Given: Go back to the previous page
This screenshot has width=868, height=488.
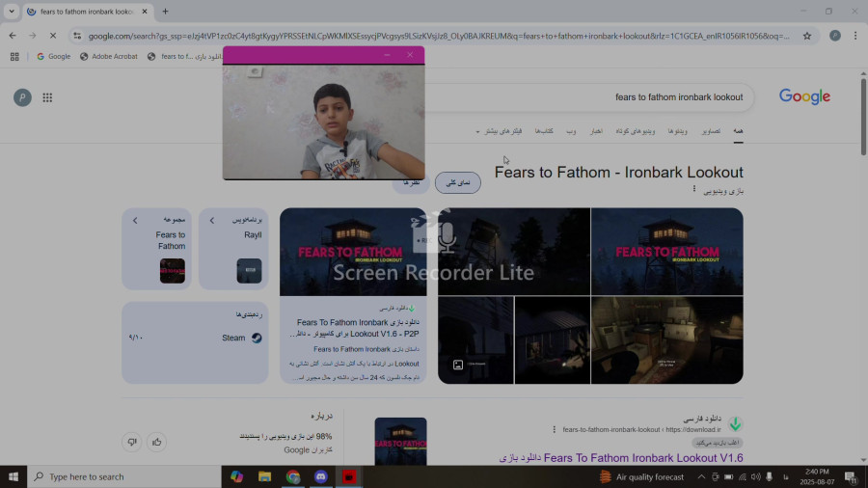Looking at the screenshot, I should 13,36.
